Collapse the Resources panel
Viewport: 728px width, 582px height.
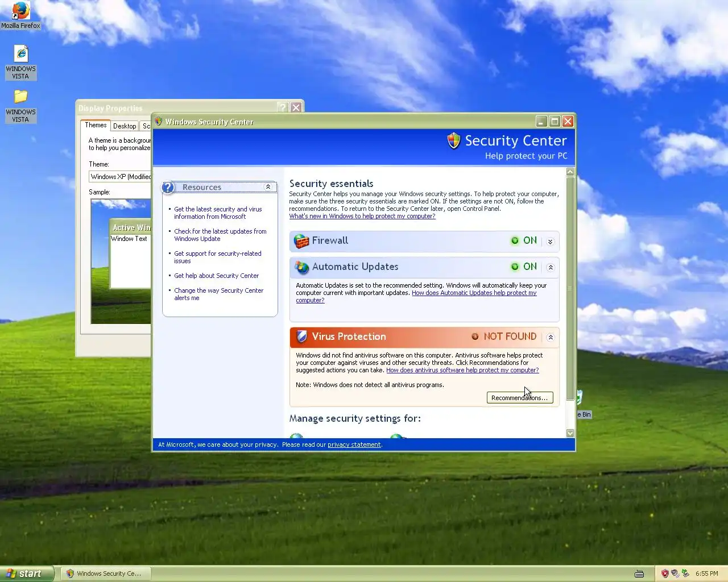pyautogui.click(x=268, y=187)
